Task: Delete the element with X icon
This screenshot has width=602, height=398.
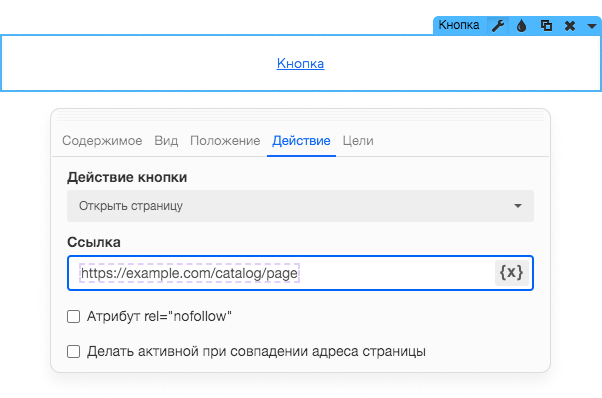Action: [570, 26]
